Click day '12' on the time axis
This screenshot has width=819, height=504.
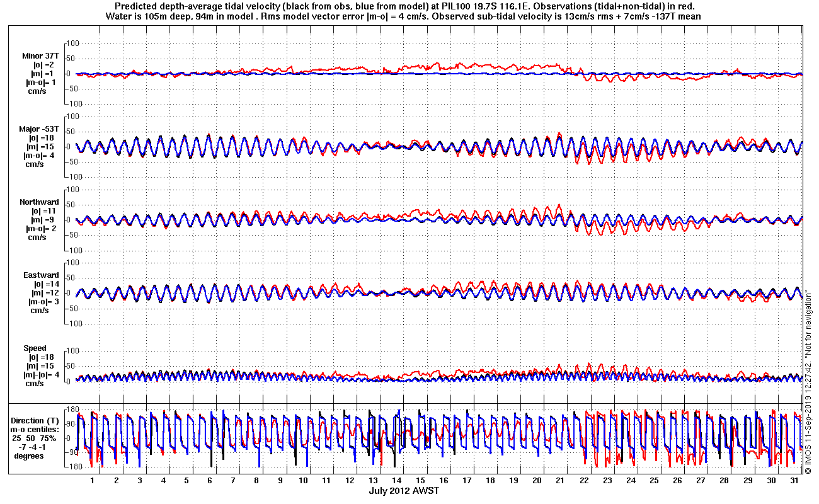point(350,481)
